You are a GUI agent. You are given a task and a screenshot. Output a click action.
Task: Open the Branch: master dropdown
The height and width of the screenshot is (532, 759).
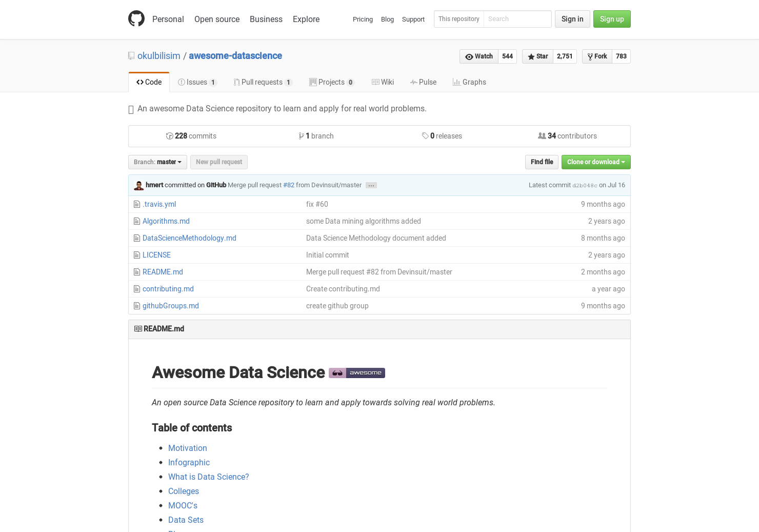point(157,162)
